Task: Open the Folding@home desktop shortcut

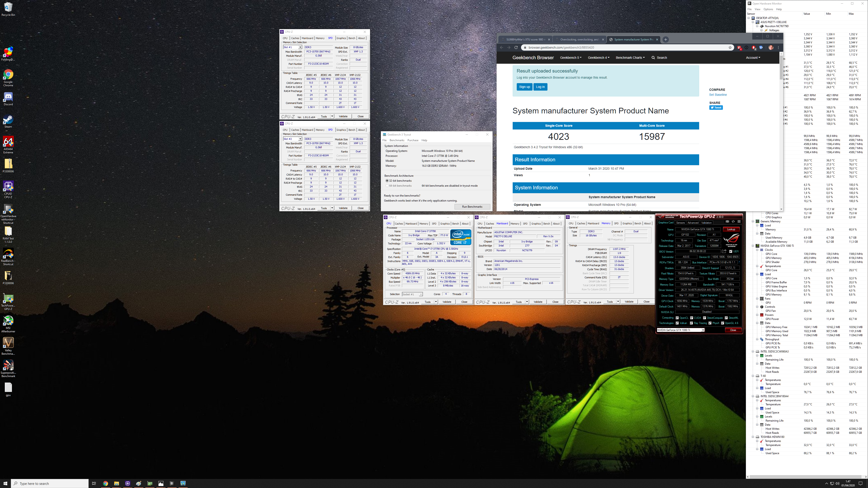Action: 8,54
